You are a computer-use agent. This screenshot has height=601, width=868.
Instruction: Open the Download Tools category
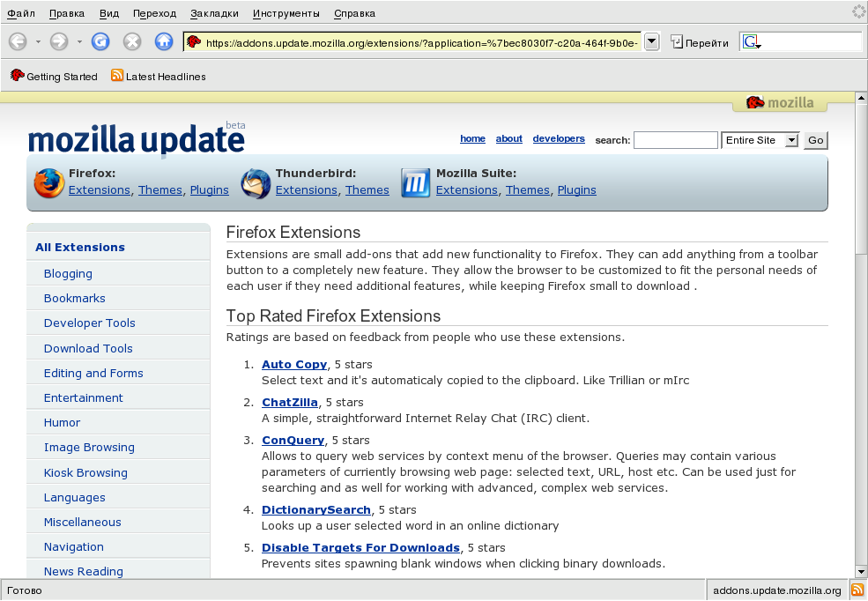[x=88, y=348]
